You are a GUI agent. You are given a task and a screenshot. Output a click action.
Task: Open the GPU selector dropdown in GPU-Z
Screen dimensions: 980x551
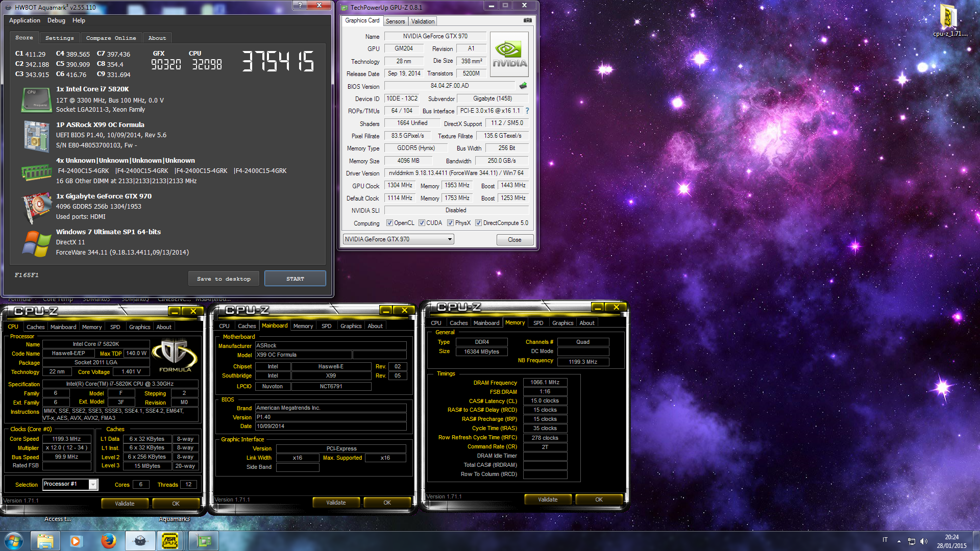click(x=398, y=239)
